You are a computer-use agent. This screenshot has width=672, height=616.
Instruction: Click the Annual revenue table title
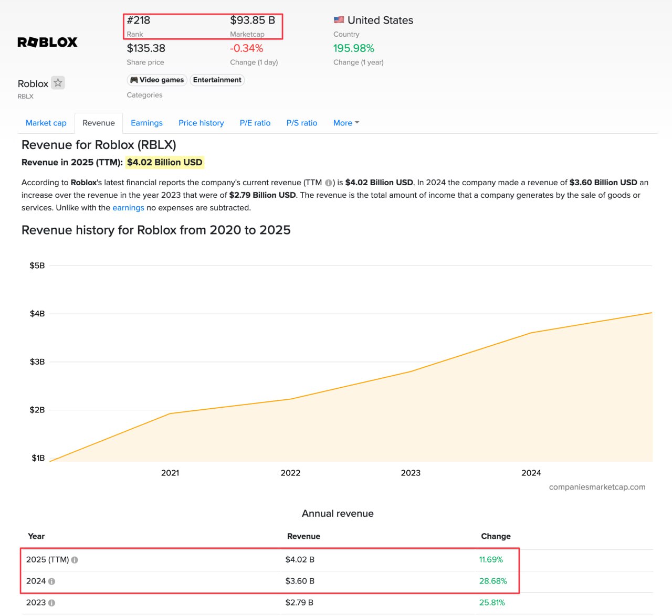point(338,514)
